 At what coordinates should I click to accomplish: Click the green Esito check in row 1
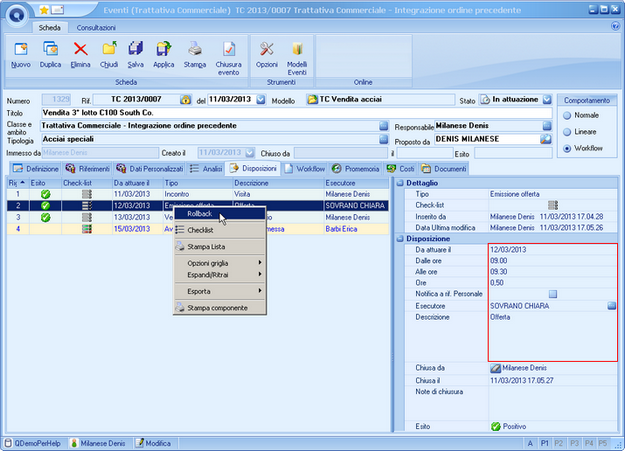pos(46,194)
